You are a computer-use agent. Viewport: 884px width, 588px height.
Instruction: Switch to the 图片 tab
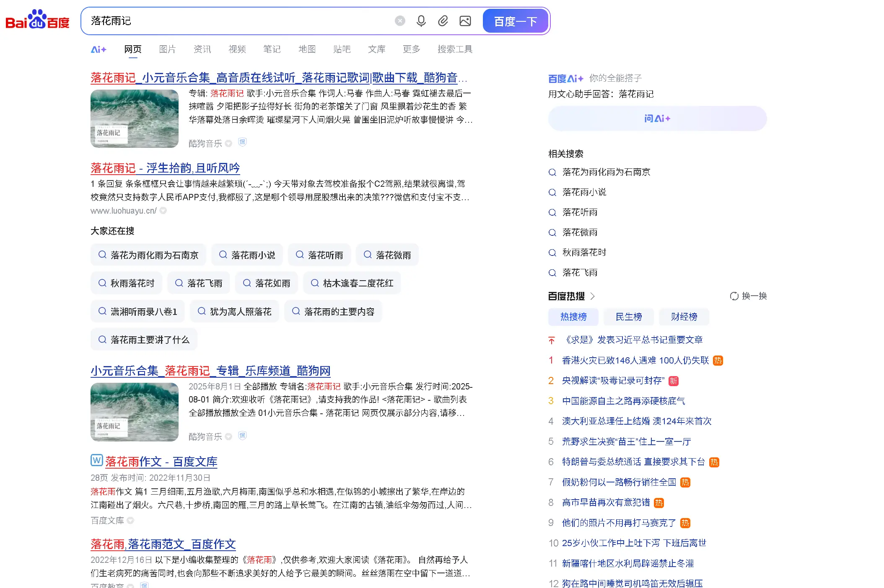pyautogui.click(x=167, y=49)
